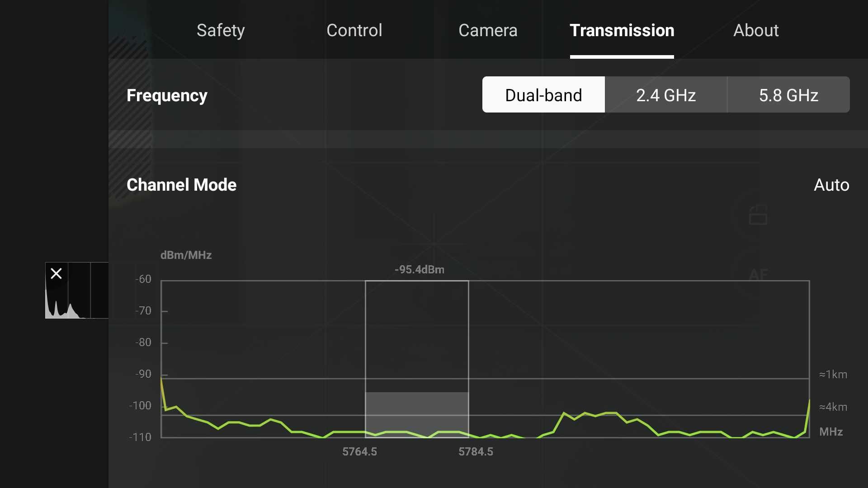Viewport: 868px width, 488px height.
Task: Switch to 5.8 GHz frequency band
Action: 788,94
